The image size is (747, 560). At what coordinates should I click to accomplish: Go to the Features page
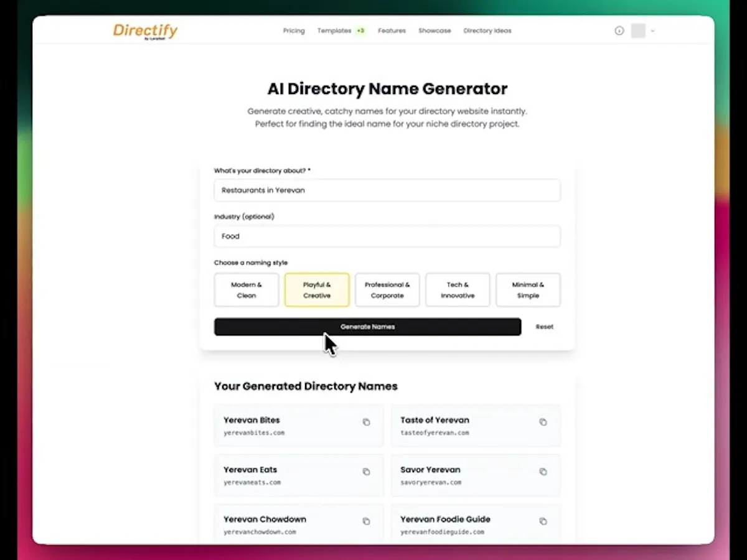point(392,30)
